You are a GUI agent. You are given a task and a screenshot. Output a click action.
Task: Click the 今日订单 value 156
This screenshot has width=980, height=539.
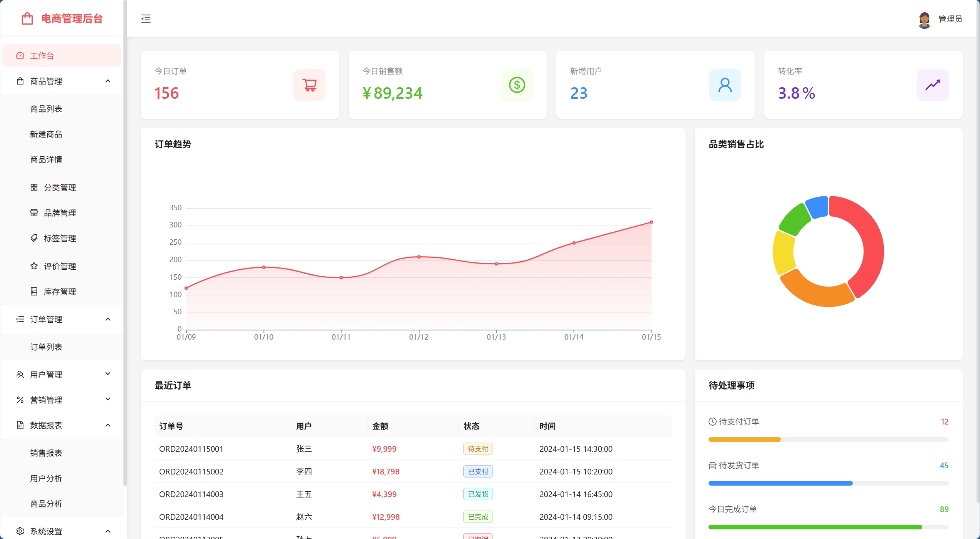tap(166, 93)
